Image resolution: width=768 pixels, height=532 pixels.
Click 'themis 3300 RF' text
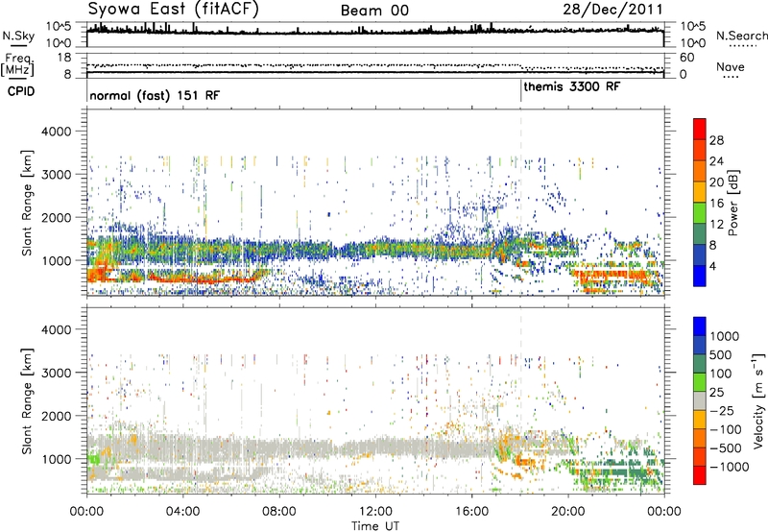click(x=571, y=86)
